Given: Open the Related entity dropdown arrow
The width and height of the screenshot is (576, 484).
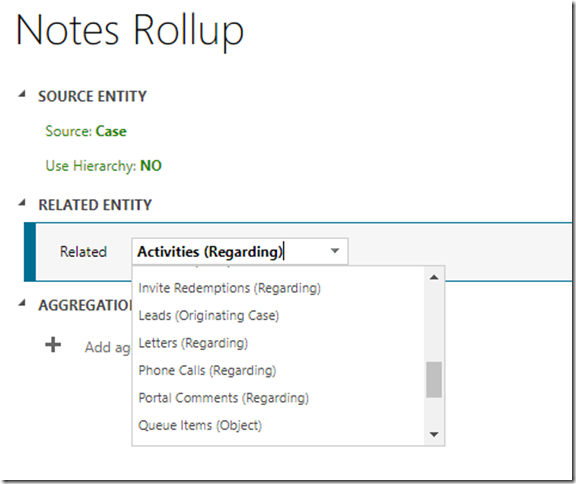Looking at the screenshot, I should pyautogui.click(x=335, y=251).
